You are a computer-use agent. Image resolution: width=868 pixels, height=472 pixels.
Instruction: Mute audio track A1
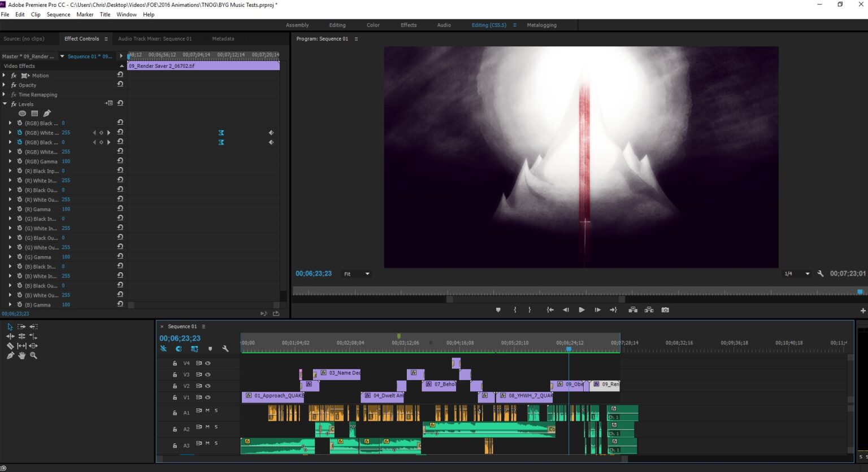tap(207, 410)
